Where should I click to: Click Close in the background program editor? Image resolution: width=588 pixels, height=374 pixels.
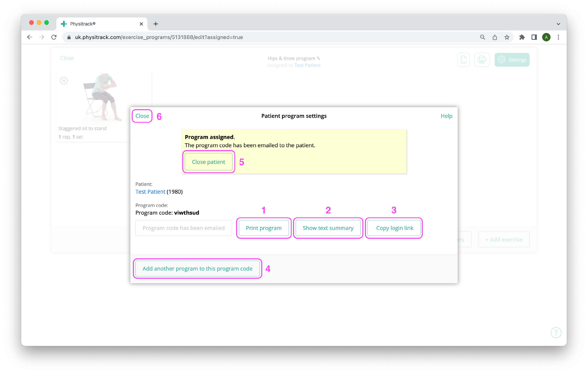click(67, 58)
